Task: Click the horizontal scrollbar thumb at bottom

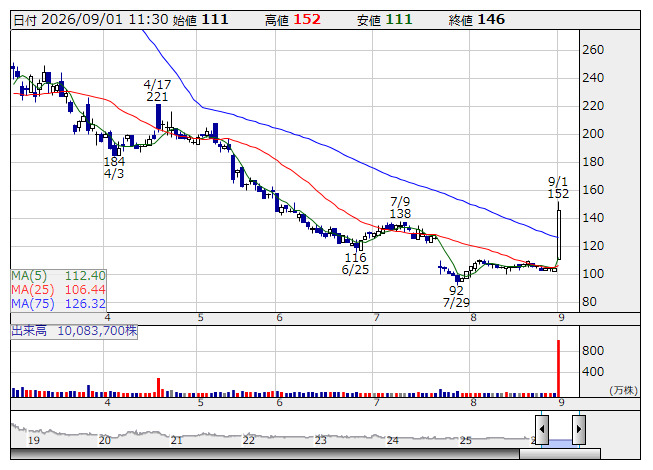Action: (560, 454)
